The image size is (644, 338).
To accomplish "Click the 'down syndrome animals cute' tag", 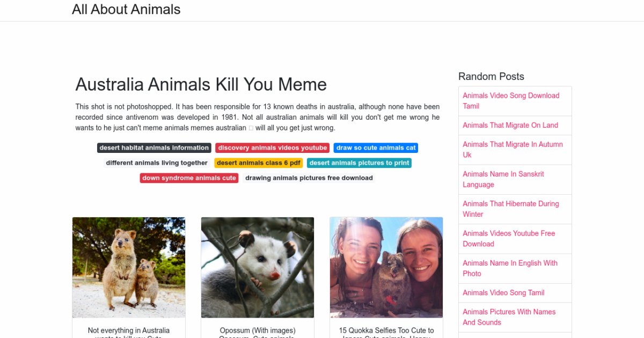I will (x=189, y=178).
